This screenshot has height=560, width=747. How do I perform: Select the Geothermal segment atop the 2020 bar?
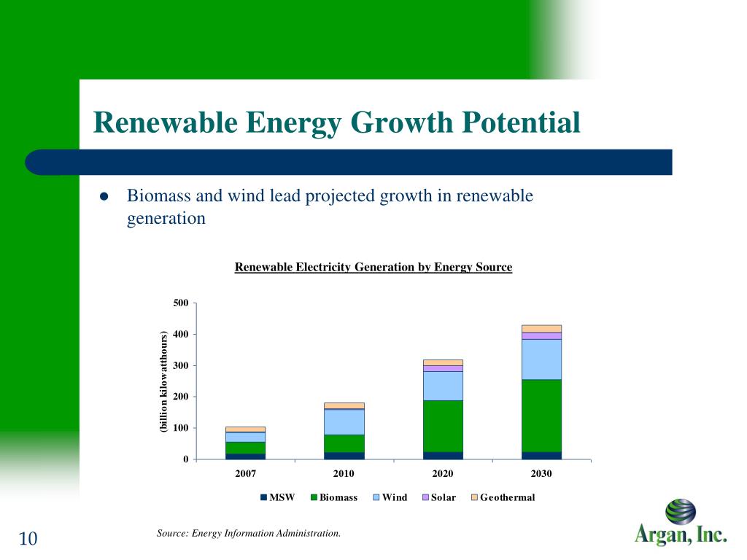coord(443,363)
